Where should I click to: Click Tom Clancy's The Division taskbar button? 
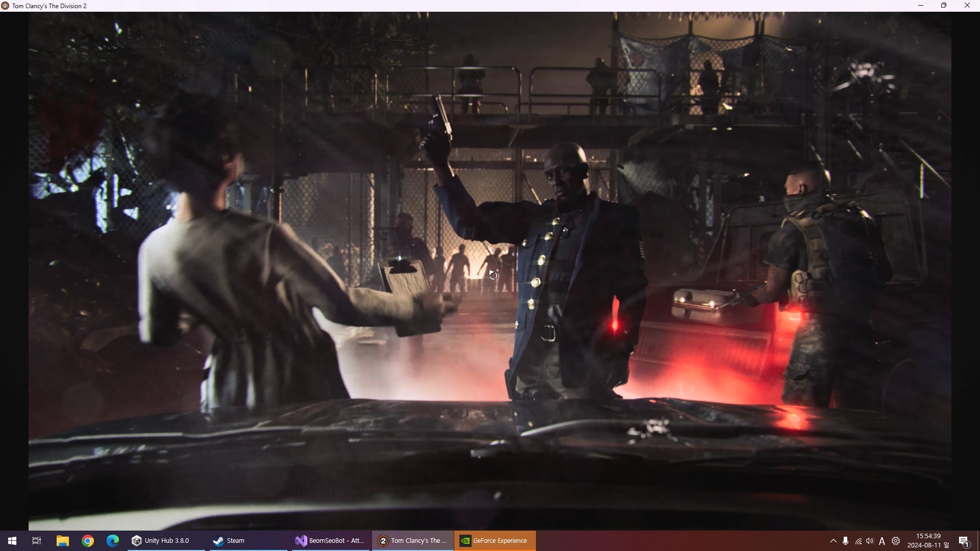[412, 541]
